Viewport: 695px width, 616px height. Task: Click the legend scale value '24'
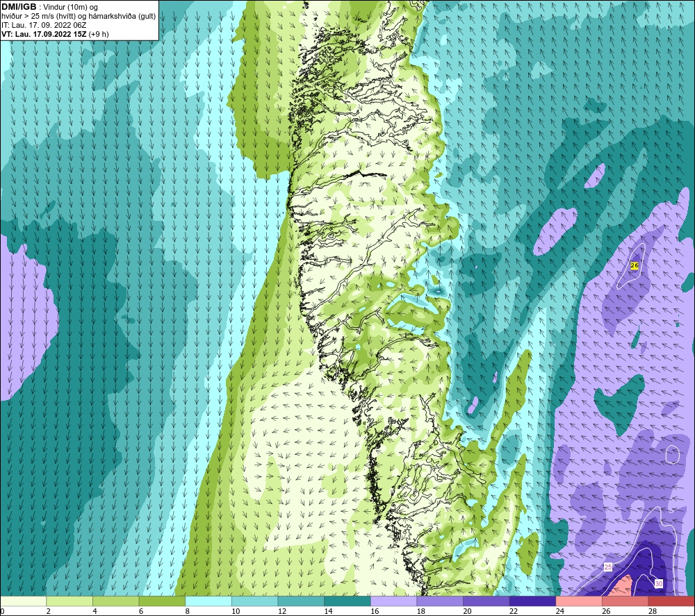pyautogui.click(x=559, y=612)
